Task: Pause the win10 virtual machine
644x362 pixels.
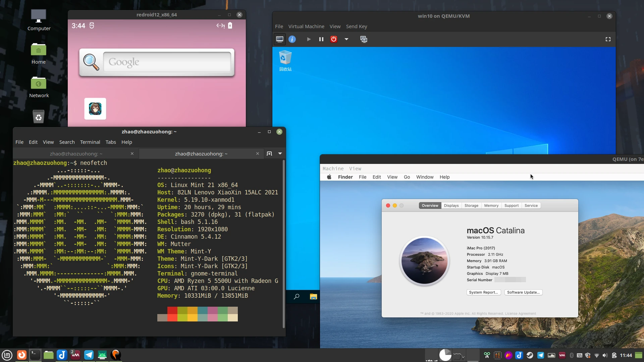Action: (x=321, y=39)
